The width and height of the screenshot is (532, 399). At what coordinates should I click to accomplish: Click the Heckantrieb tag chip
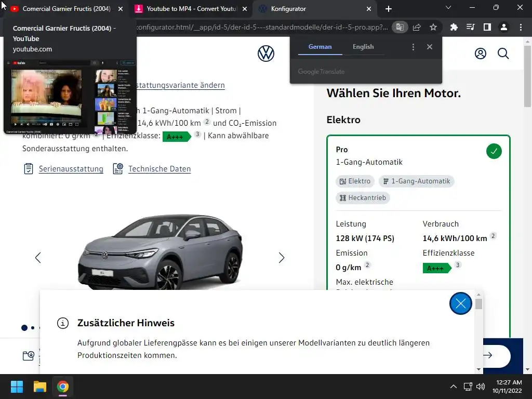tap(363, 198)
